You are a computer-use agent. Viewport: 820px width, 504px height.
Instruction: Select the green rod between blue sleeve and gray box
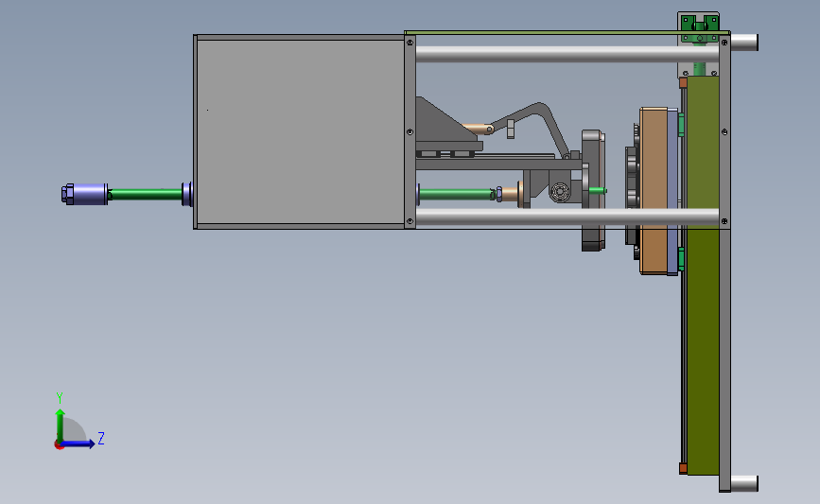click(146, 195)
